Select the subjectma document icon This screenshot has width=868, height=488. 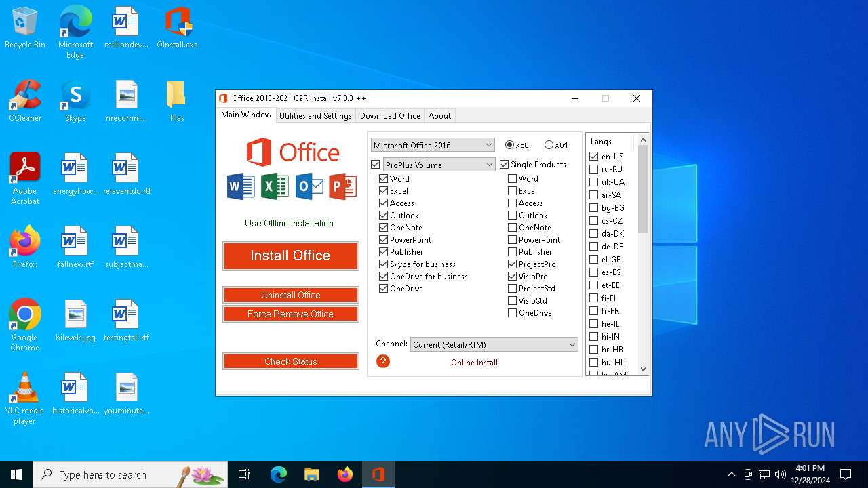(126, 248)
